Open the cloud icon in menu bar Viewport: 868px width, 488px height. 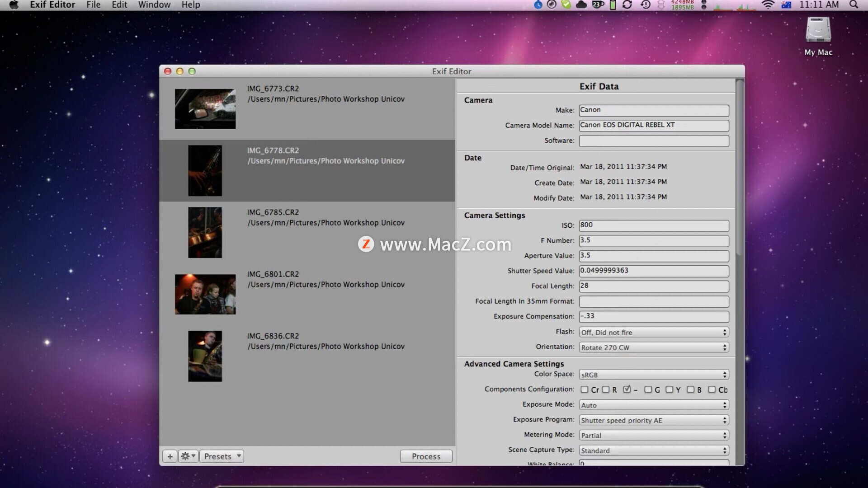(x=581, y=5)
